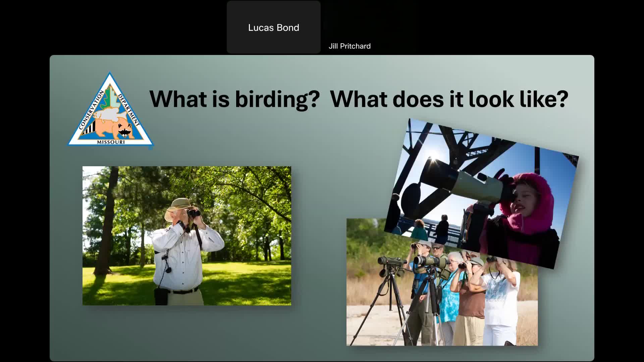Viewport: 644px width, 362px height.
Task: Click the woman in the tie-dye blue shirt
Action: (x=451, y=295)
